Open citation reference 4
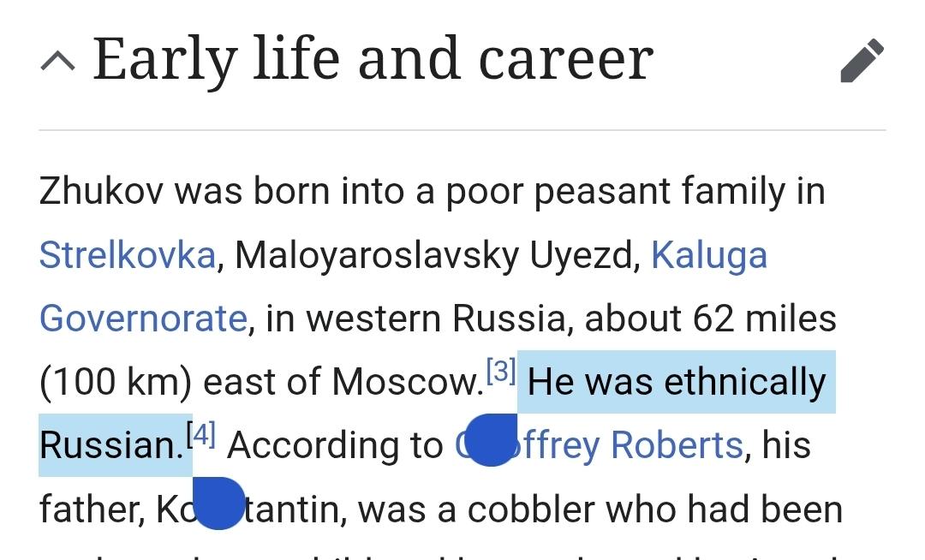Viewport: 925px width, 560px height. coord(200,436)
